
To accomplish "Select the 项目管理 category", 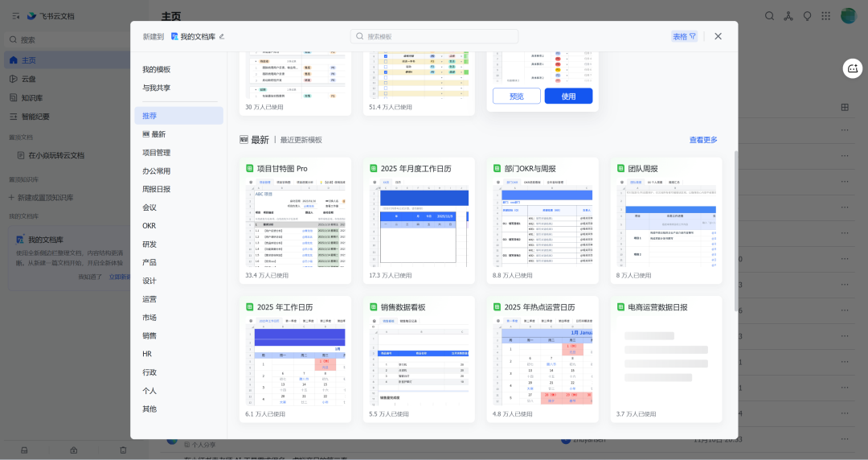I will [x=178, y=153].
